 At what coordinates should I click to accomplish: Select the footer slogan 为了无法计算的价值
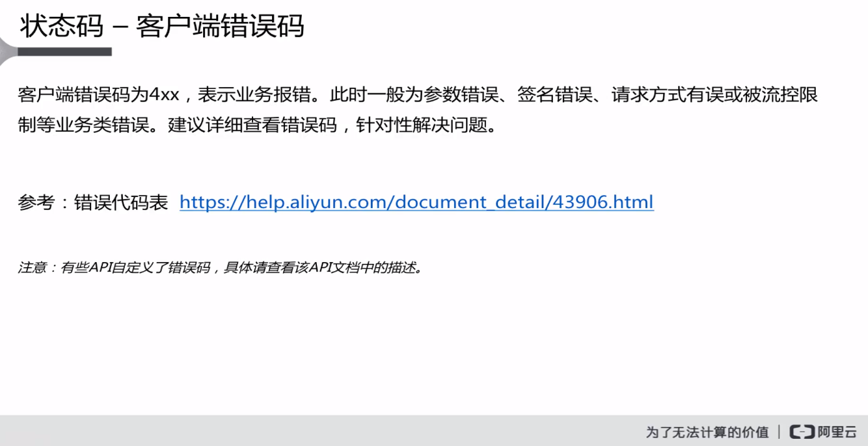(x=707, y=432)
